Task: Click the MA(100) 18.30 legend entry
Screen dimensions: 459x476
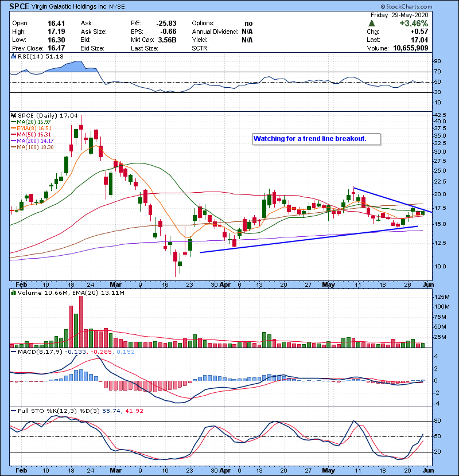Action: (32, 147)
